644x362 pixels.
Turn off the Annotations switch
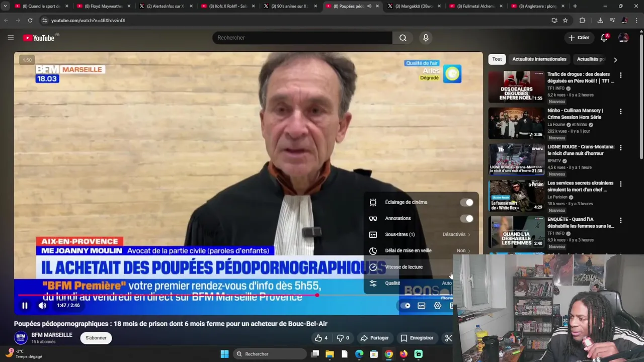[x=467, y=218]
